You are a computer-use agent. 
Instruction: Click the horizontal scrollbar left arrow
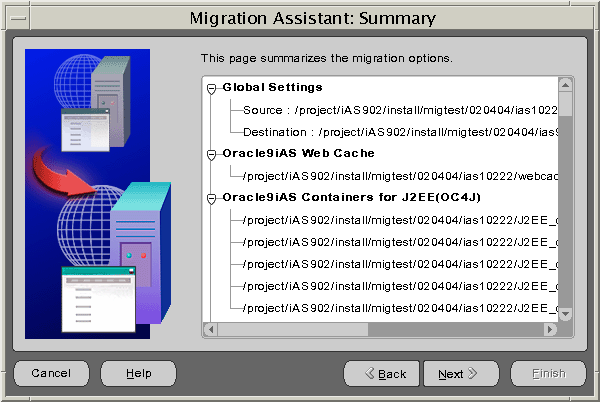(211, 329)
